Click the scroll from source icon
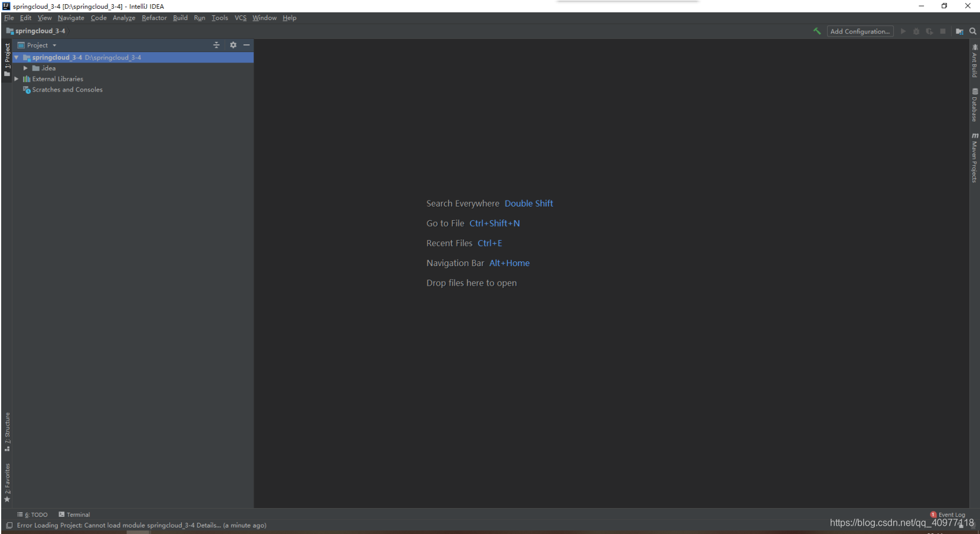The height and width of the screenshot is (534, 980). [x=216, y=45]
